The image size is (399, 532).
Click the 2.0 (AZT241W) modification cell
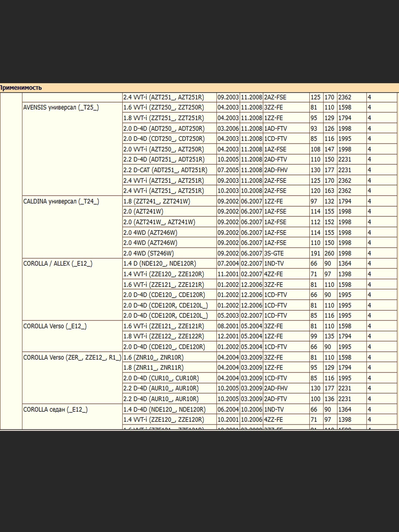click(x=143, y=211)
